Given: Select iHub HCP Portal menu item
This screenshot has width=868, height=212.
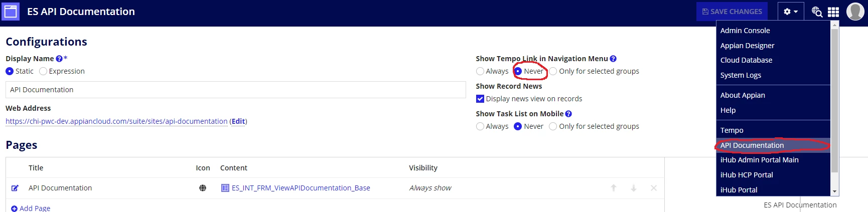Looking at the screenshot, I should pyautogui.click(x=773, y=175).
